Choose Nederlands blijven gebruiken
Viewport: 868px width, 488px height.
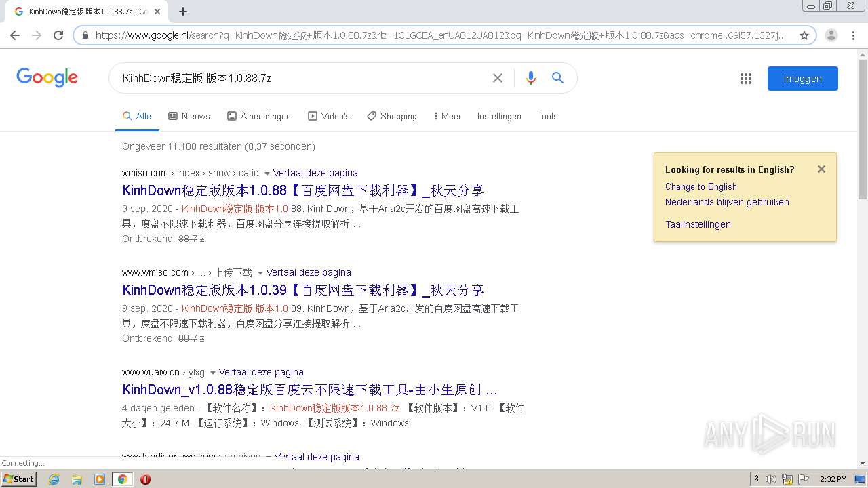727,202
